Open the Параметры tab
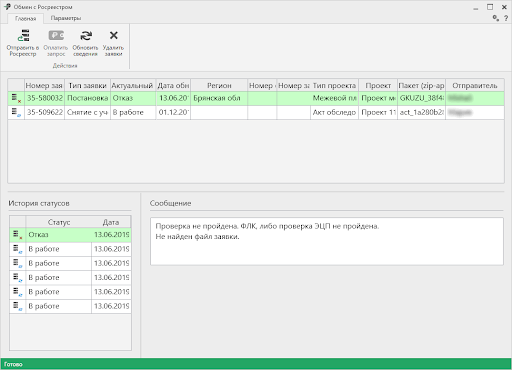The image size is (512, 370). pyautogui.click(x=66, y=18)
